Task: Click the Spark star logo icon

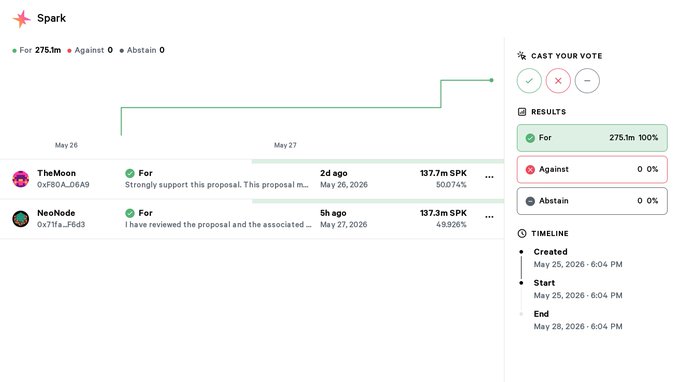Action: point(21,19)
